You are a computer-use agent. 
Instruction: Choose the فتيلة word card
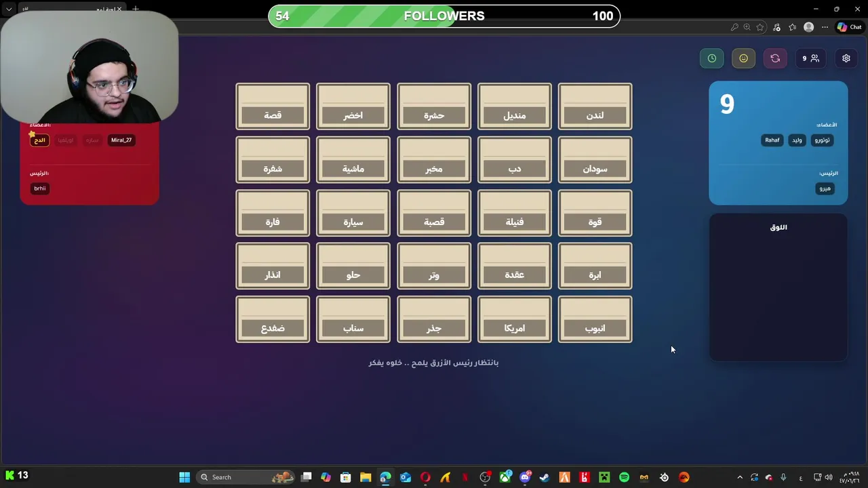[514, 213]
